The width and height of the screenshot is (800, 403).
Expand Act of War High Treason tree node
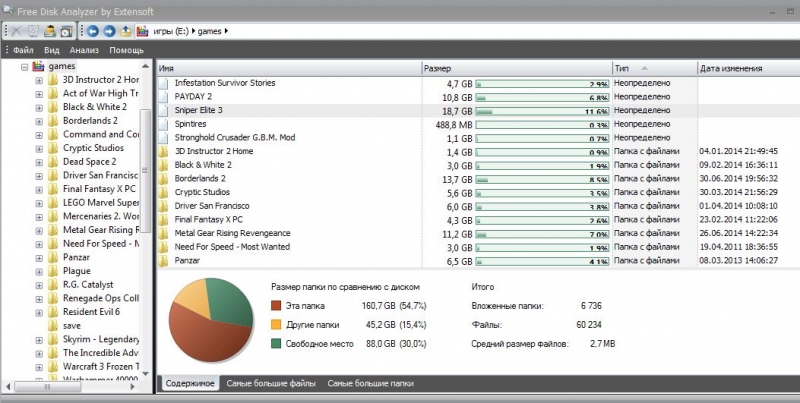[39, 94]
